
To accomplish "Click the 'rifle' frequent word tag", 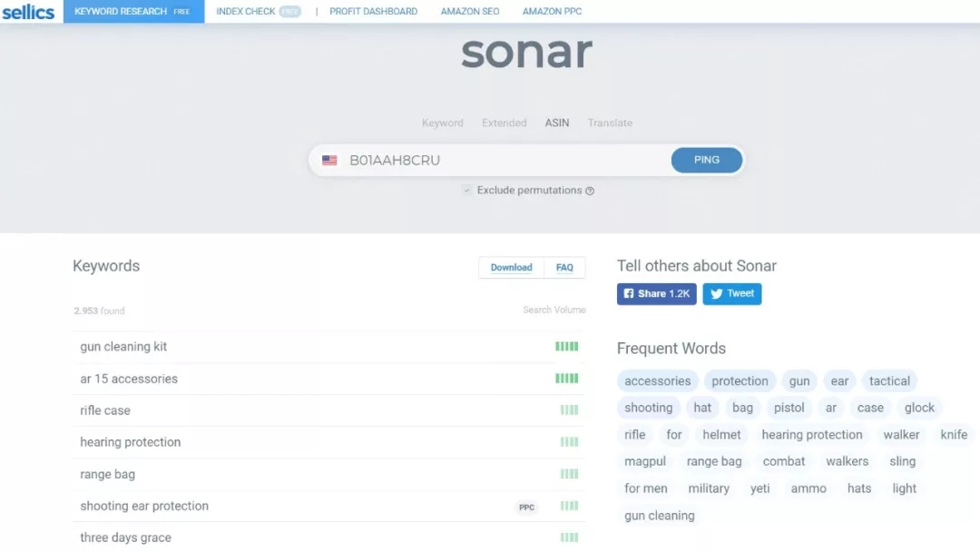I will [634, 435].
